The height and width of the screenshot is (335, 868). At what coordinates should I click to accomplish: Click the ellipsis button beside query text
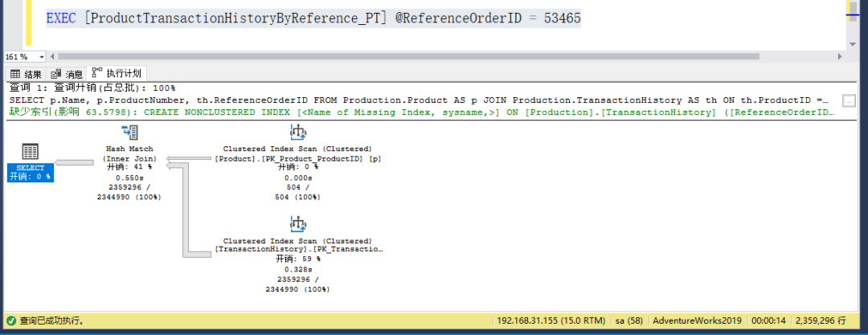pyautogui.click(x=849, y=100)
